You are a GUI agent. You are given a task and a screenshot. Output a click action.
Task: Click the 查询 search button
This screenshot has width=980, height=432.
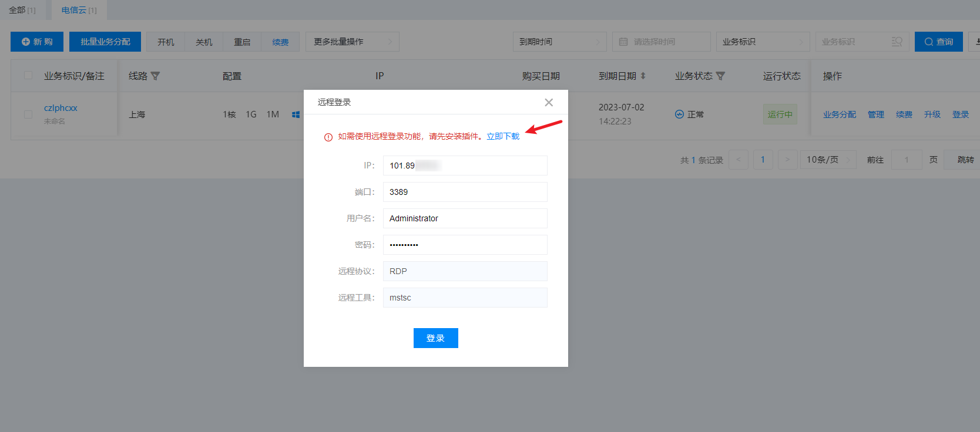pyautogui.click(x=938, y=42)
